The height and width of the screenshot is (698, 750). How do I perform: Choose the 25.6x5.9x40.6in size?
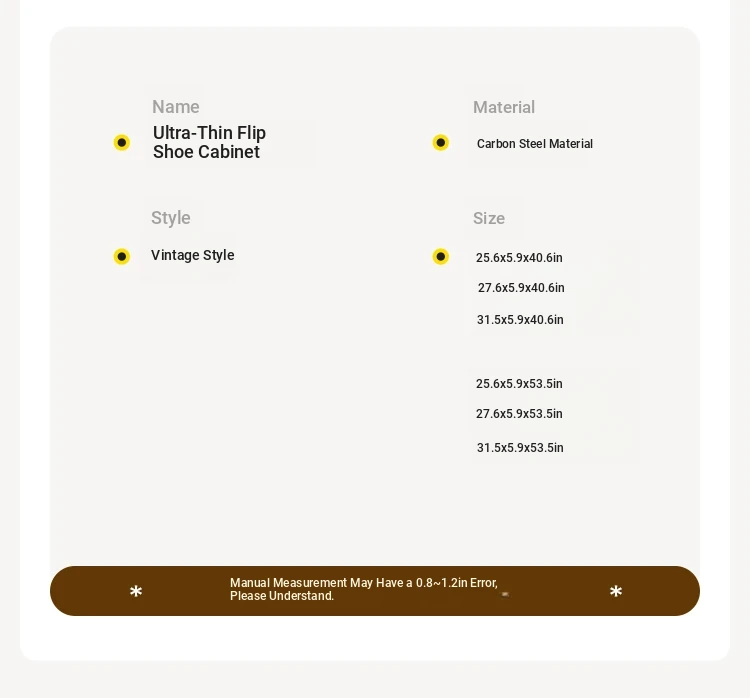coord(519,258)
